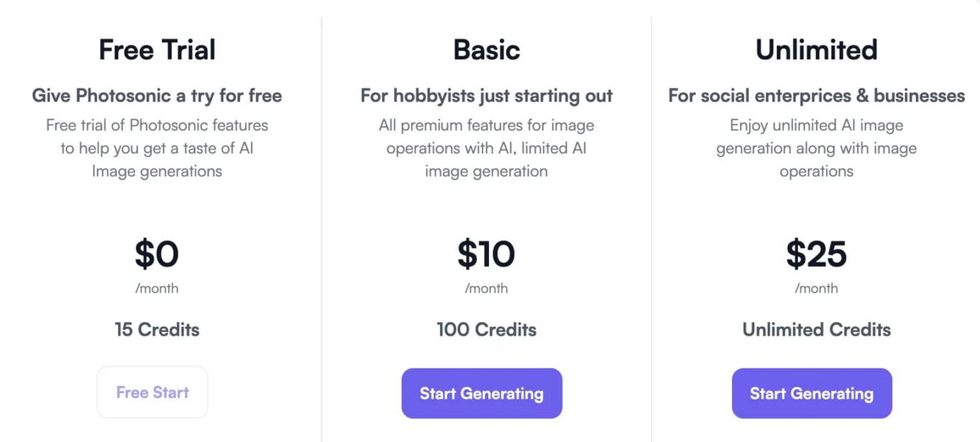
Task: Click the /month label under $10
Action: (x=487, y=288)
